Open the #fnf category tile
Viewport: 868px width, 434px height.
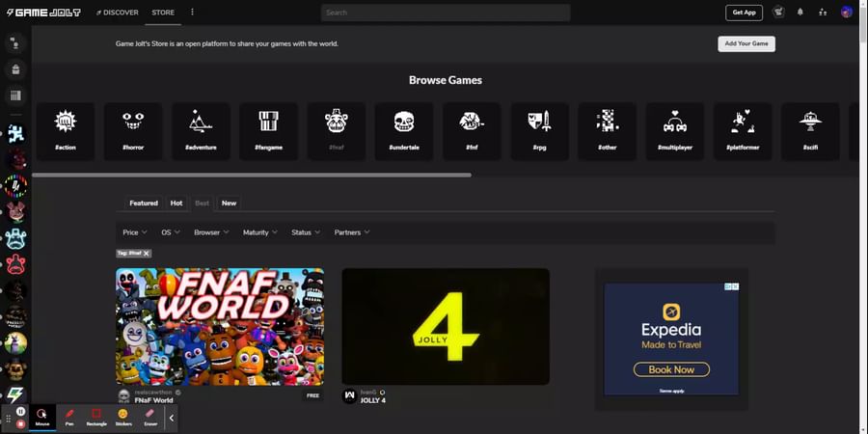click(x=472, y=131)
